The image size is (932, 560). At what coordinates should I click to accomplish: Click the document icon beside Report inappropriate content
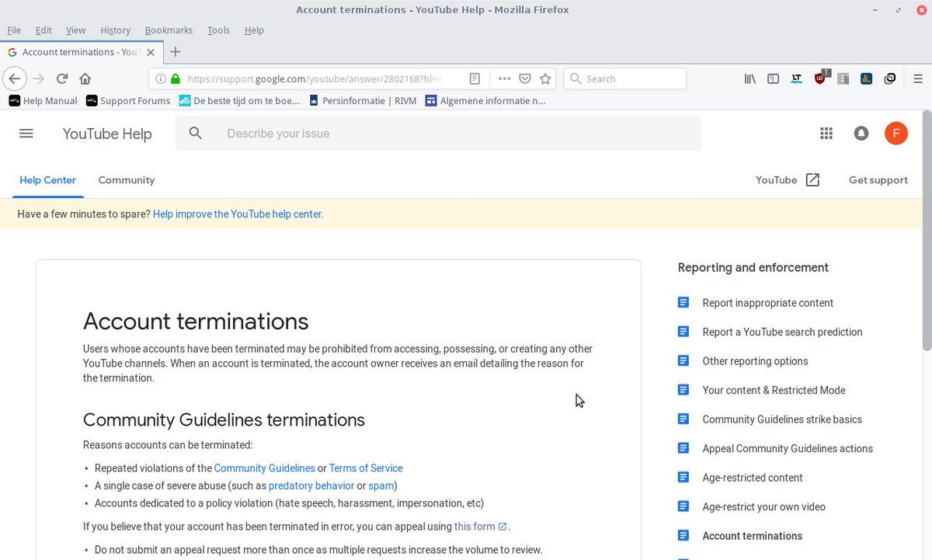coord(683,303)
